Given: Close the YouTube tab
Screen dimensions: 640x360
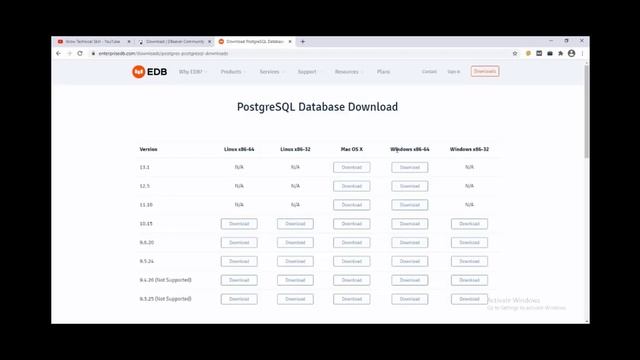Looking at the screenshot, I should point(129,42).
